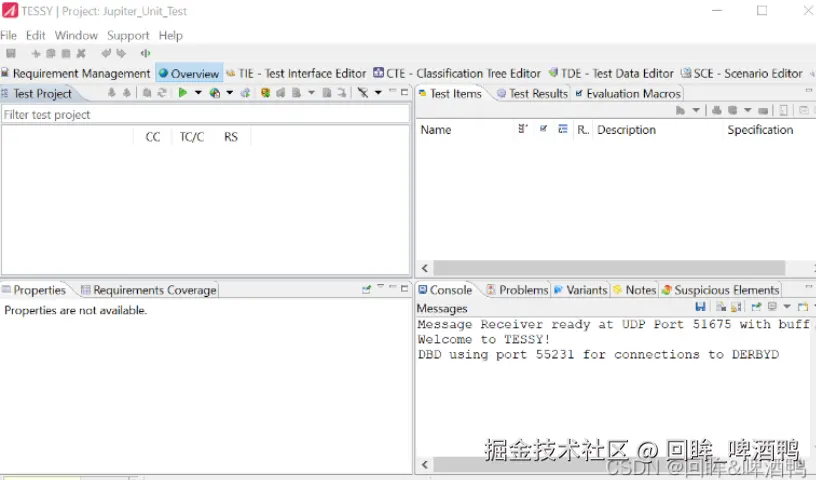The width and height of the screenshot is (816, 480).
Task: Open dropdown arrow next to crossed filter icon
Action: click(378, 93)
